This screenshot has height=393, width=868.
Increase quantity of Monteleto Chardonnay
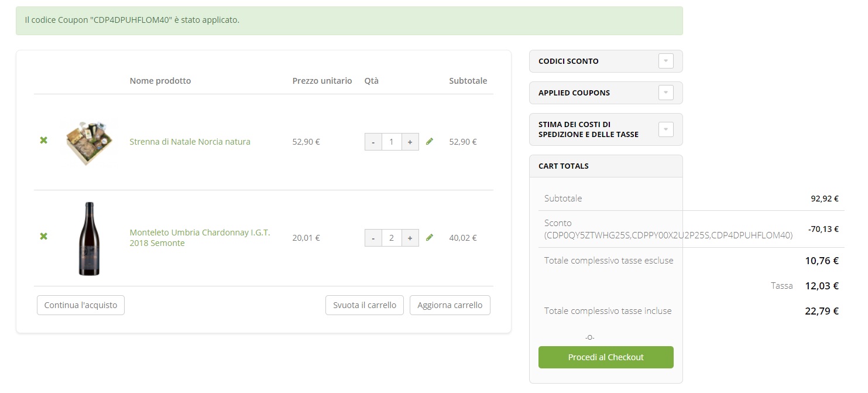point(410,237)
